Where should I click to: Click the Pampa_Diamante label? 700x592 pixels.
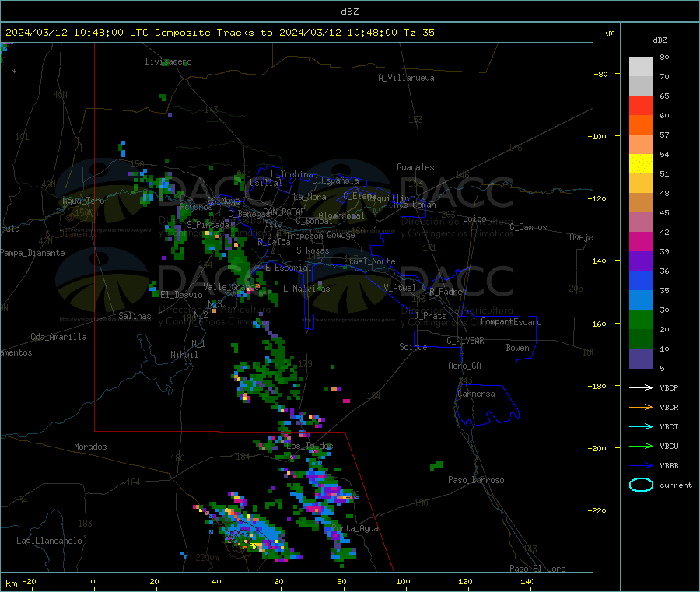[33, 253]
